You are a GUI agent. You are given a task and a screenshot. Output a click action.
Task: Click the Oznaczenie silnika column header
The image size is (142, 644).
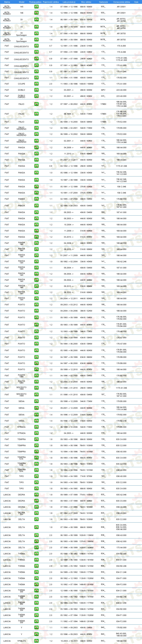[x=121, y=2]
